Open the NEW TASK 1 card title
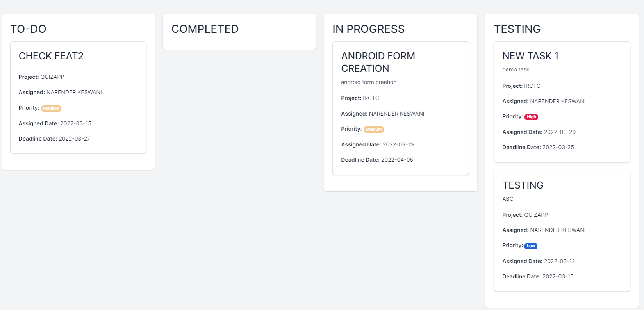 click(530, 56)
